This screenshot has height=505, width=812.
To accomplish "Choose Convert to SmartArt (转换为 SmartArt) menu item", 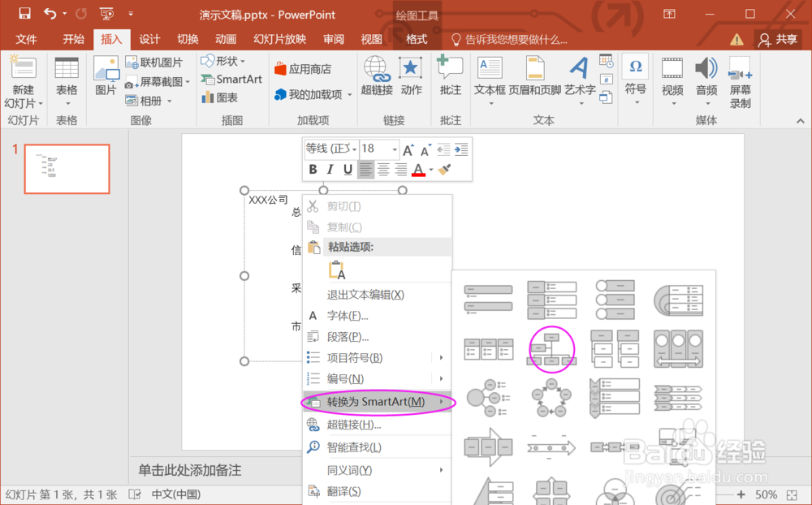I will click(x=377, y=401).
